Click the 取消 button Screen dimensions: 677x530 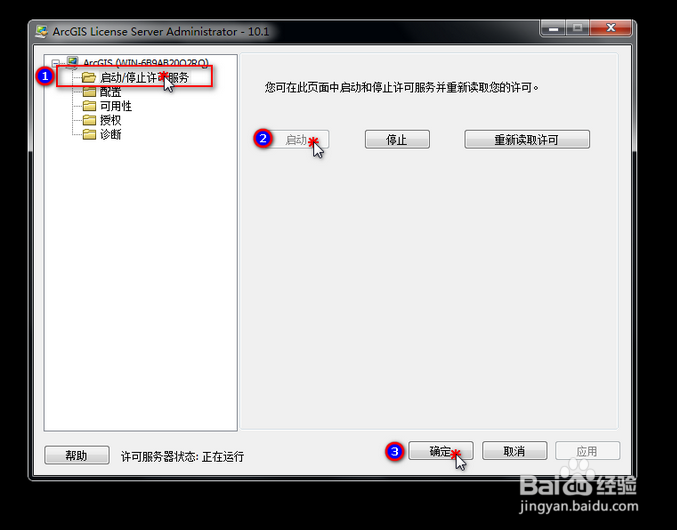click(x=514, y=451)
